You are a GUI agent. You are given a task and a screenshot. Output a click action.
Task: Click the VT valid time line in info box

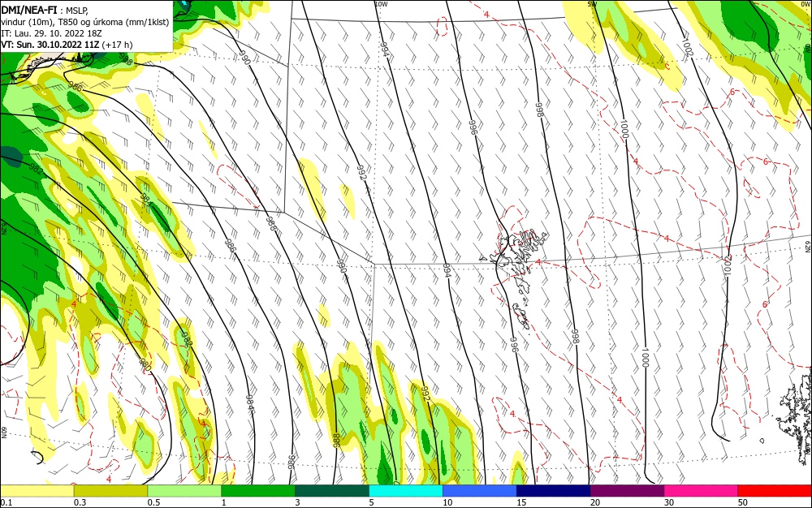(67, 45)
